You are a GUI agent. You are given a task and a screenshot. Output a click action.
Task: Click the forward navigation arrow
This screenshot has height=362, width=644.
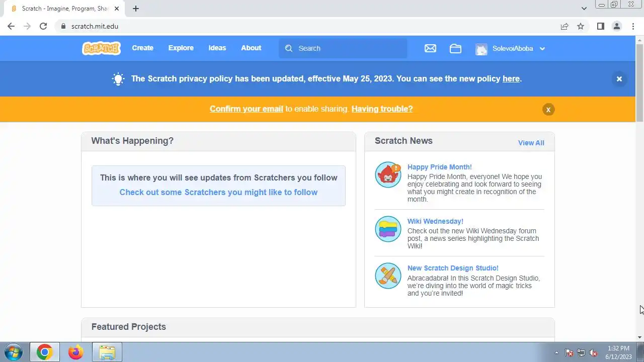coord(27,26)
